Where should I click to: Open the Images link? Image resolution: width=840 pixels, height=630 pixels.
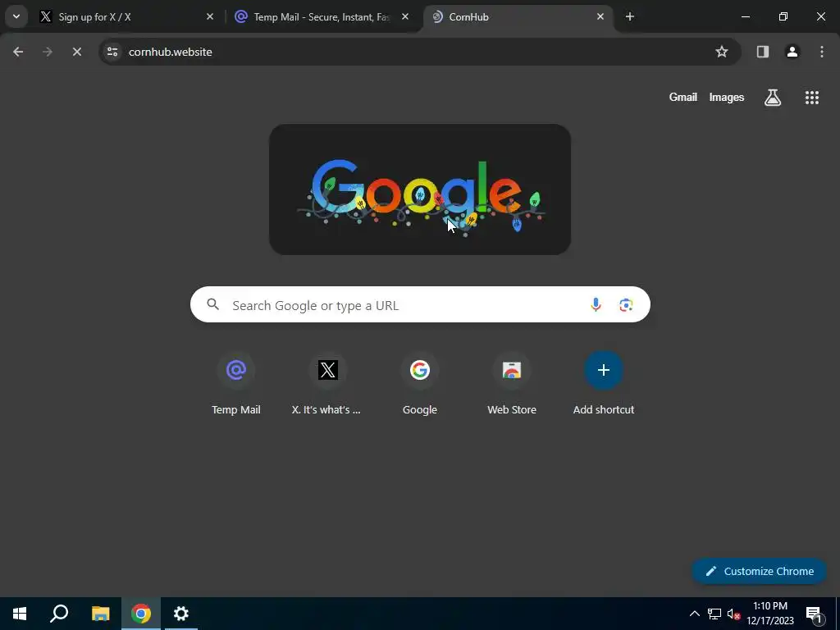point(727,97)
